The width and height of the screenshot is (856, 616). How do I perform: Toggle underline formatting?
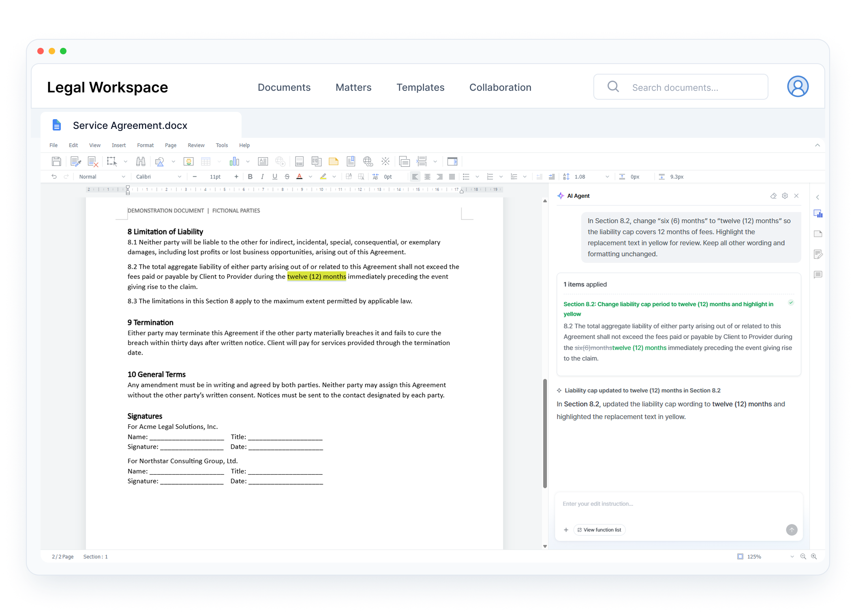275,177
